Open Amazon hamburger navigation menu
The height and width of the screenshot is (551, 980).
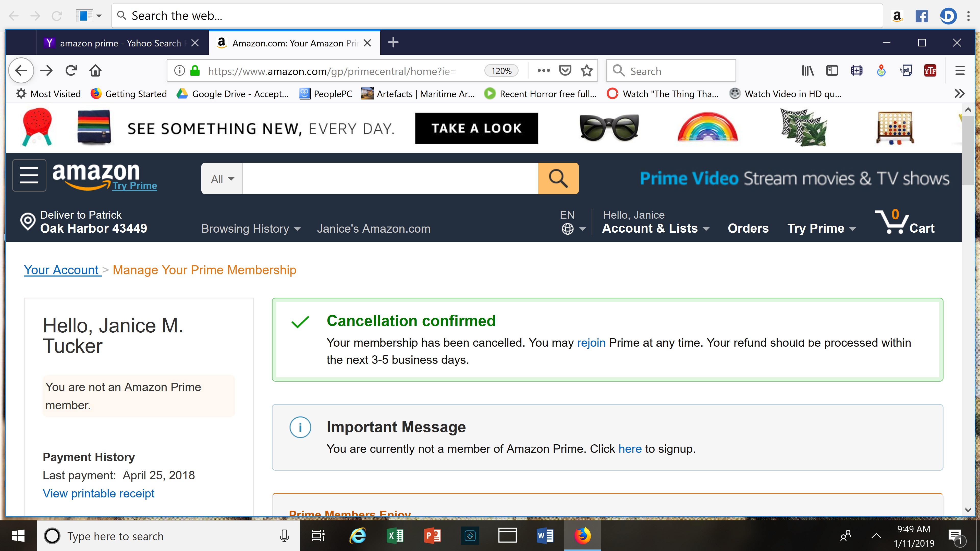coord(29,175)
